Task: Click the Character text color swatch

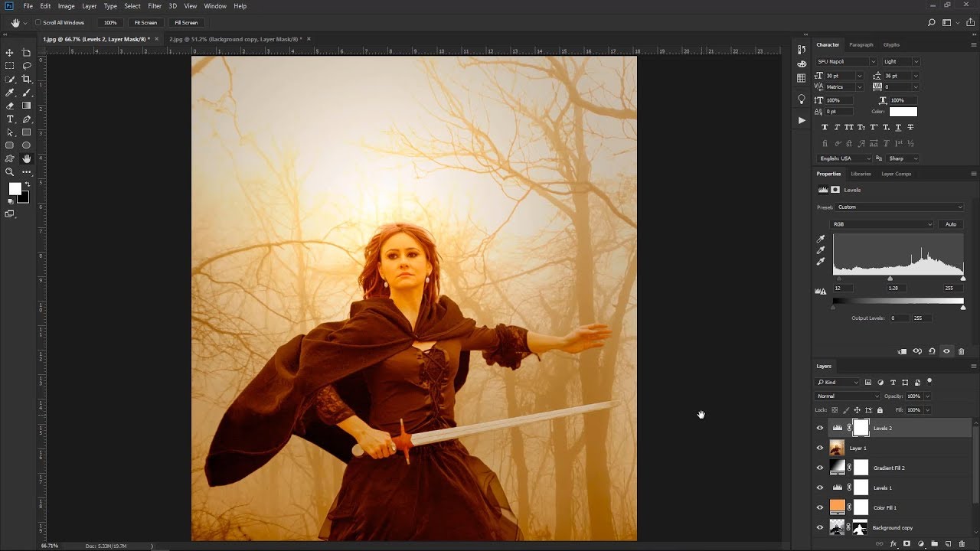Action: point(903,112)
